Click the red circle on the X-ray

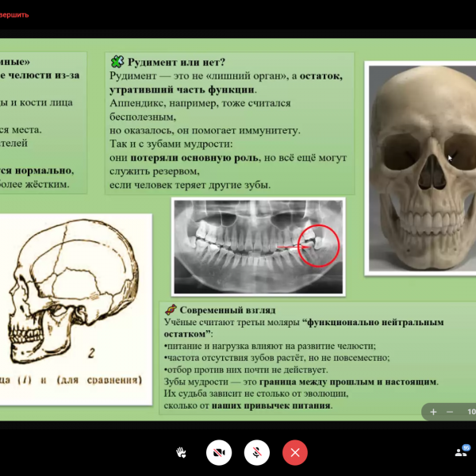319,247
